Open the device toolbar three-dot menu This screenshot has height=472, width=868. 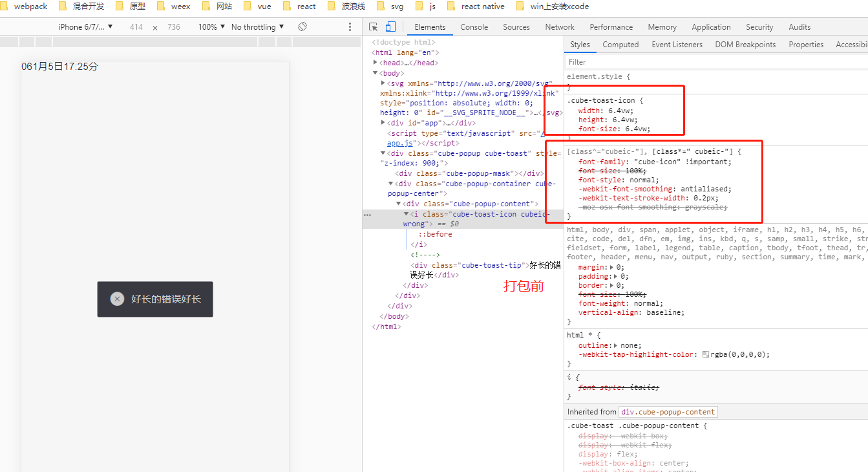pos(350,27)
